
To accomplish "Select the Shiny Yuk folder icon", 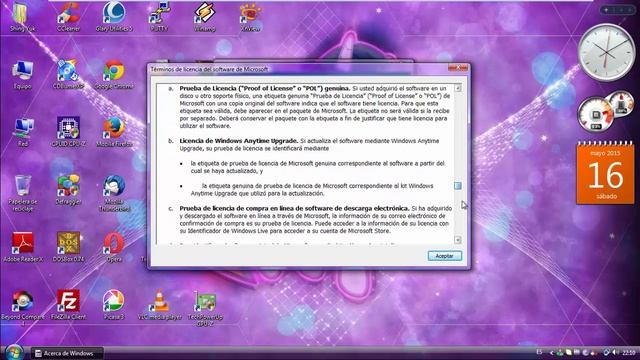I will [x=22, y=16].
